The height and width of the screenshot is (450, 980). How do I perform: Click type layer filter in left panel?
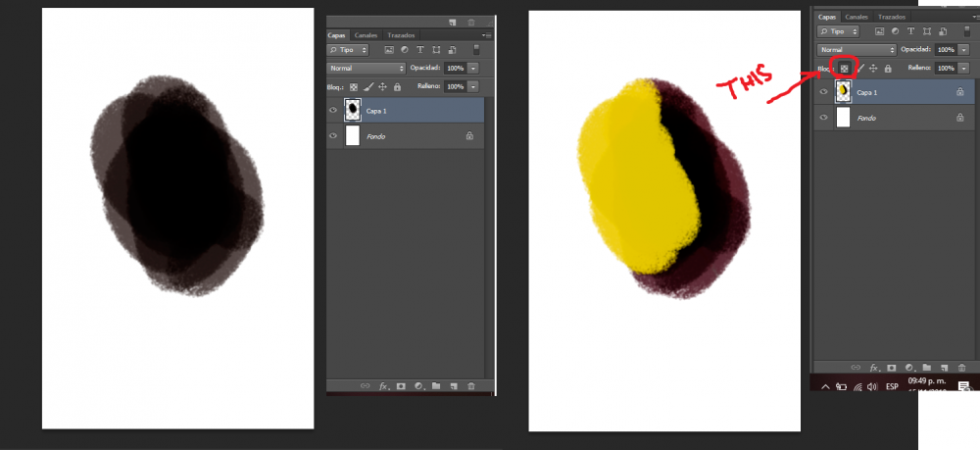click(420, 49)
